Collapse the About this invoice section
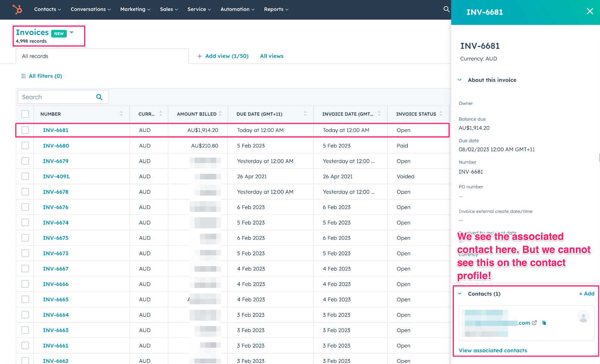600x364 pixels. (460, 80)
